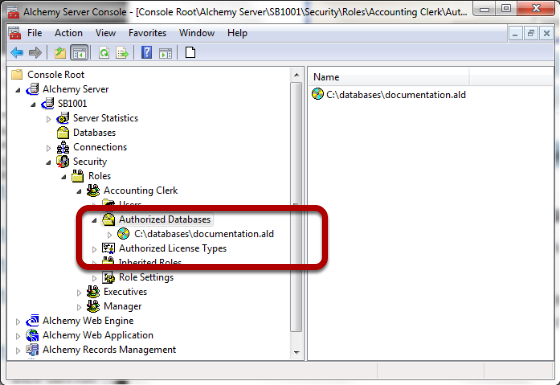Screen dimensions: 560x385
Task: Close the inner console child window
Action: [546, 34]
